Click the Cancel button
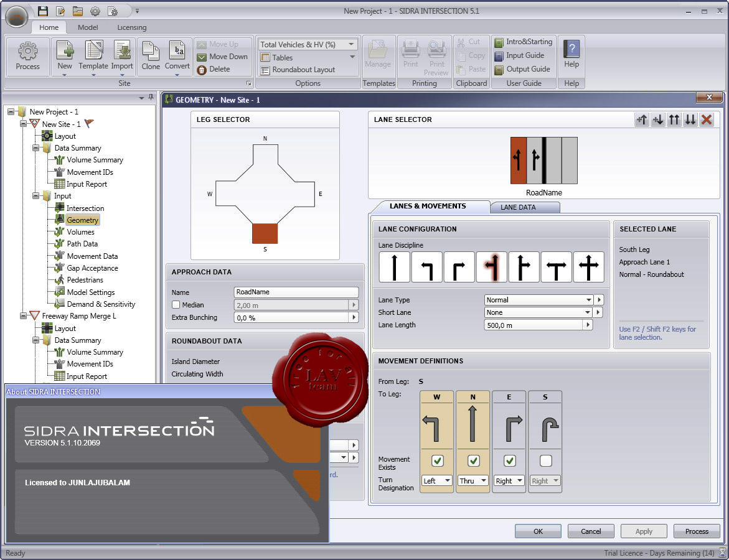 click(591, 531)
